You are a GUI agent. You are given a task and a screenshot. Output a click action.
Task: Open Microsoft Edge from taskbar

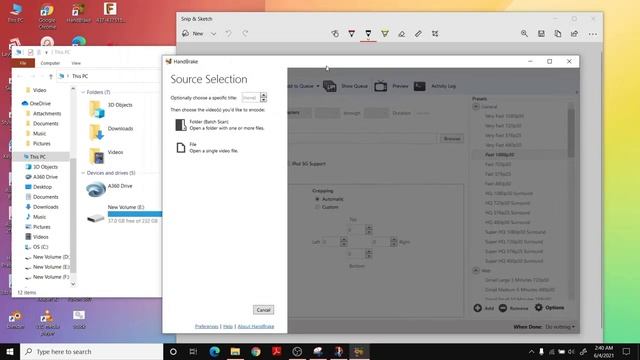pyautogui.click(x=214, y=351)
